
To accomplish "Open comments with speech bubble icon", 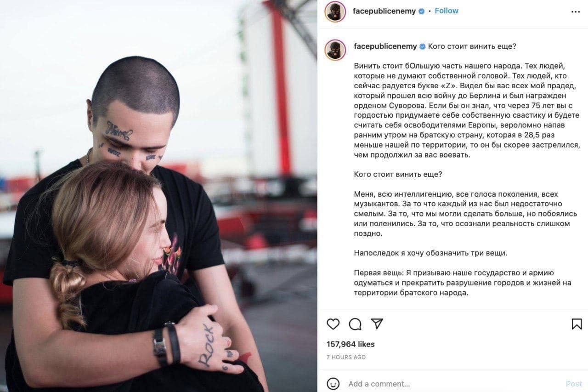I will tap(355, 324).
